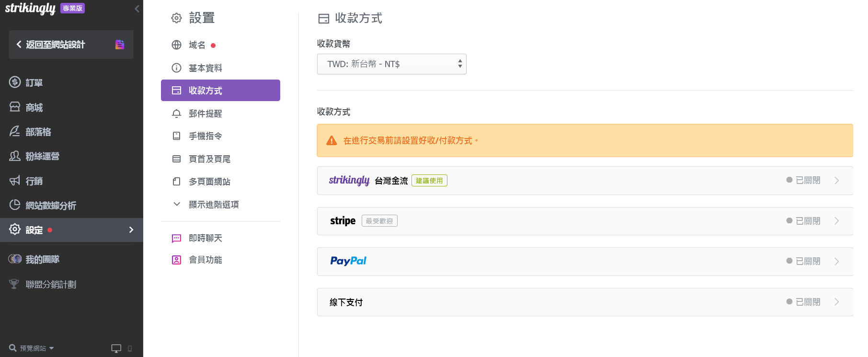Toggle 已關閉 status for Stripe
868x357 pixels.
click(x=803, y=221)
